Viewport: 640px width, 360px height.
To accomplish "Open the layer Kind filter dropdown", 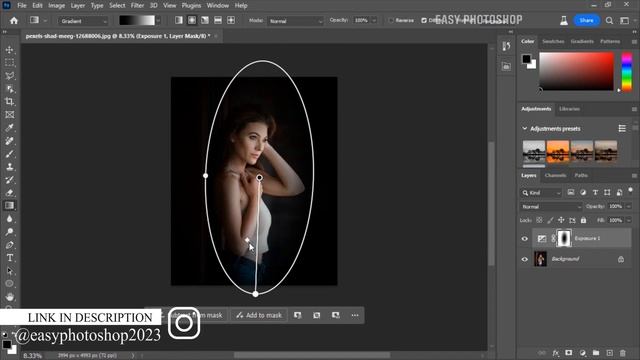I will click(541, 193).
